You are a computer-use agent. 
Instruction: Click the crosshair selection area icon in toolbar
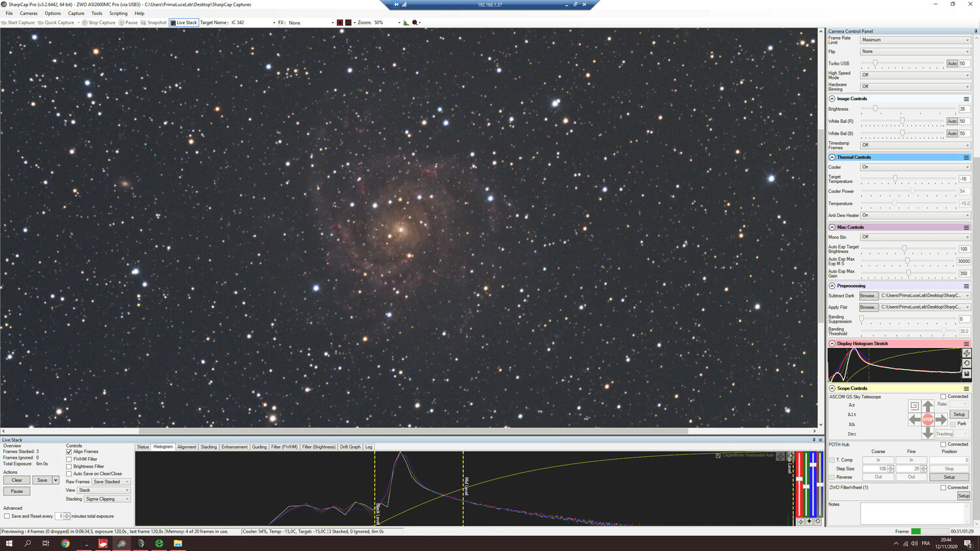pos(348,22)
